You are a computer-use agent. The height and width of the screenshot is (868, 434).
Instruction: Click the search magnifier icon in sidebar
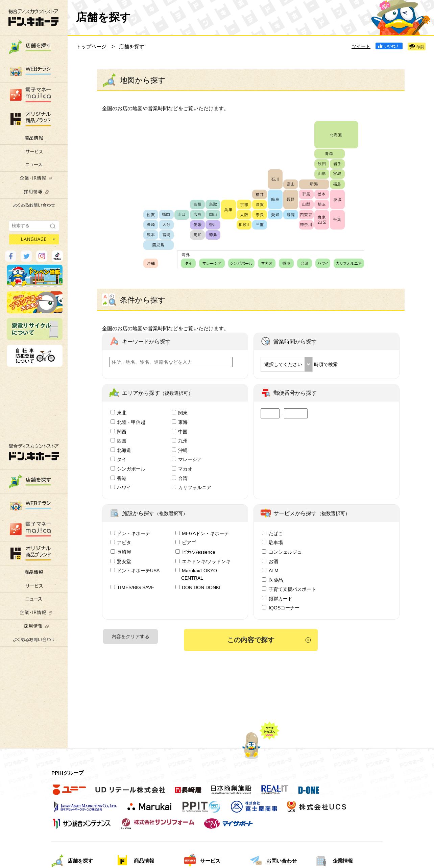click(53, 226)
